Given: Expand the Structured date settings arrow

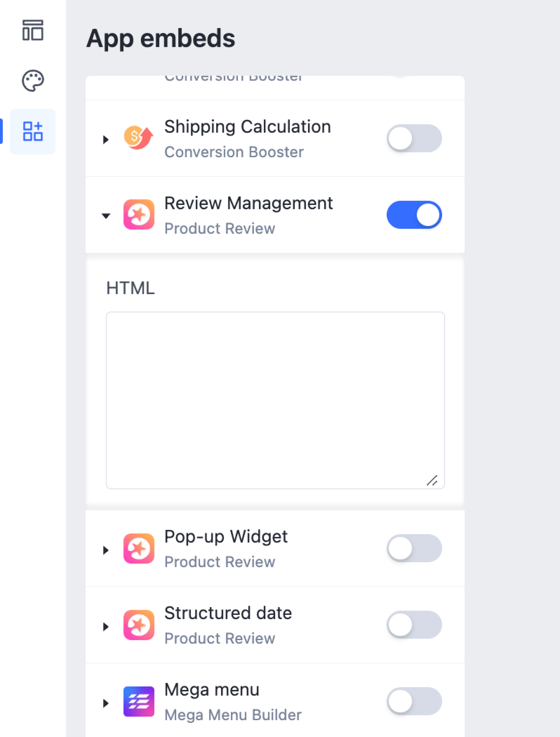Looking at the screenshot, I should pyautogui.click(x=106, y=627).
